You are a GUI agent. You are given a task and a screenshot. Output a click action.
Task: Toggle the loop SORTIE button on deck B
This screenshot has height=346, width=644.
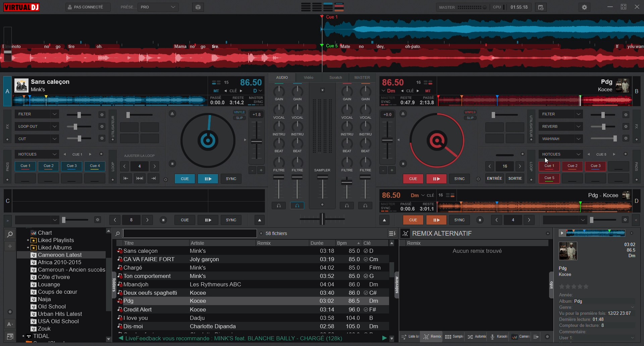515,179
